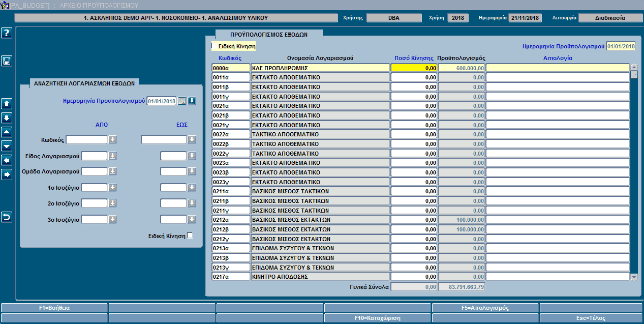Click ΒΑΣΙΚΟΣ ΜΙΣΘΟΣ ΕΚΤΑΚΤΩΝ name in row 0212β
Viewport: 644px width, 324px height.
pos(321,229)
